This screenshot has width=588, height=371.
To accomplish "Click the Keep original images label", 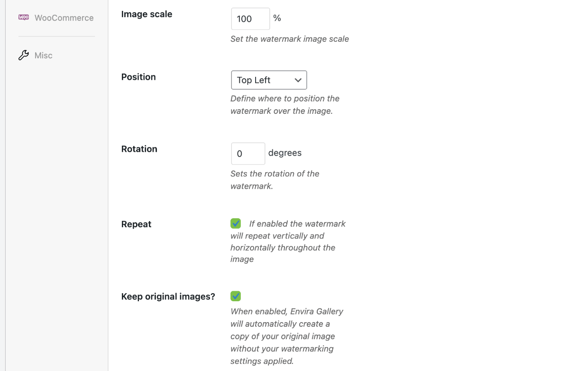I will (x=168, y=296).
